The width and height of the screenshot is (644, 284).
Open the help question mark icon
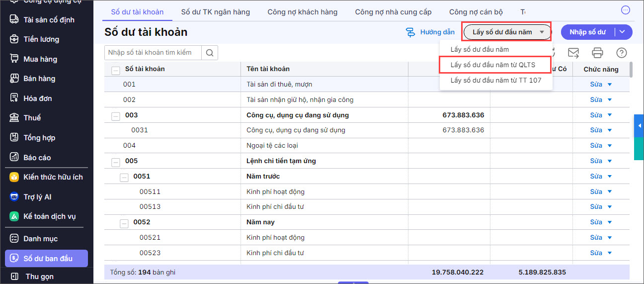(x=621, y=53)
